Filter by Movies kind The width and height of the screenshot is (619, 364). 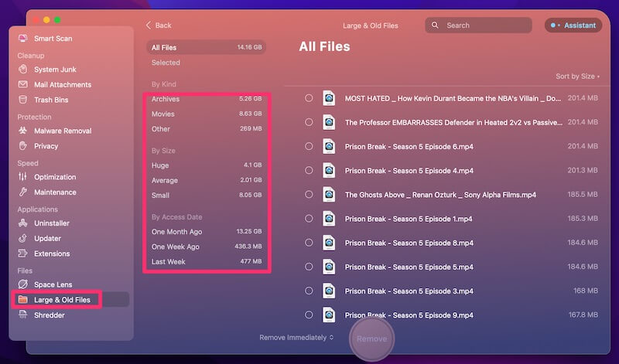point(207,114)
